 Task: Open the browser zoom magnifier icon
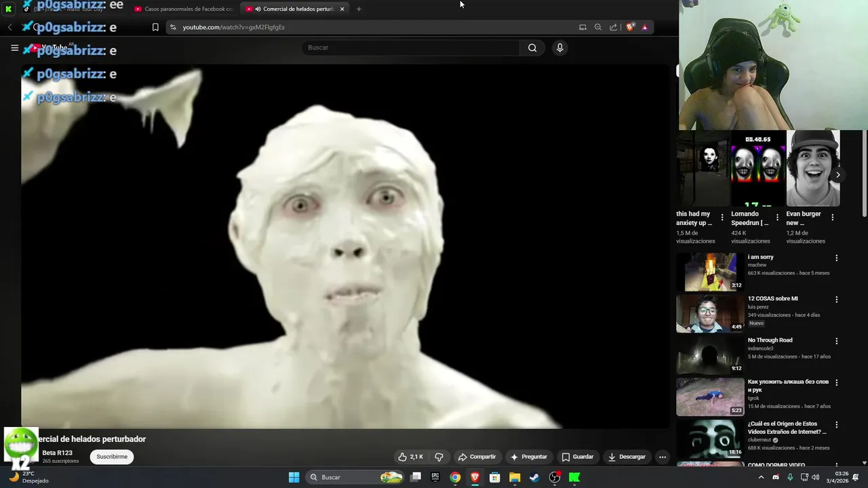click(x=598, y=27)
